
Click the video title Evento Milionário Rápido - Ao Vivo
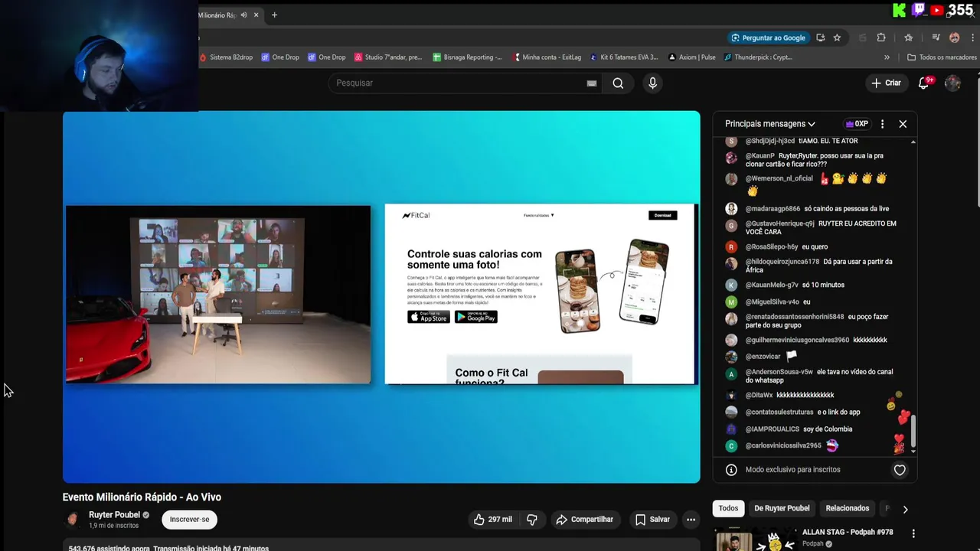pos(142,497)
